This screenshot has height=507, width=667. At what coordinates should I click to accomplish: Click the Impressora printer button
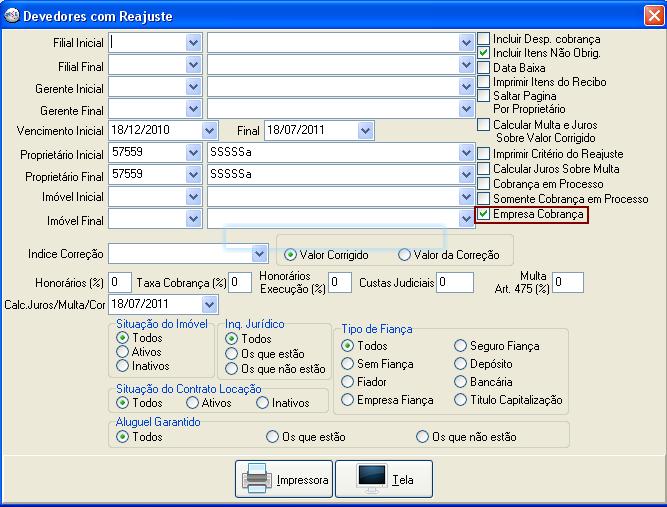click(x=285, y=480)
